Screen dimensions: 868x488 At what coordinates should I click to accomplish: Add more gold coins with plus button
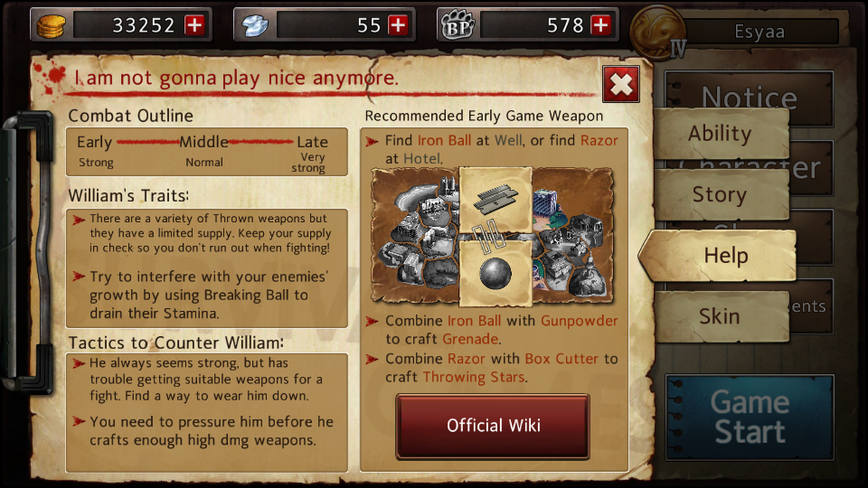tap(195, 25)
